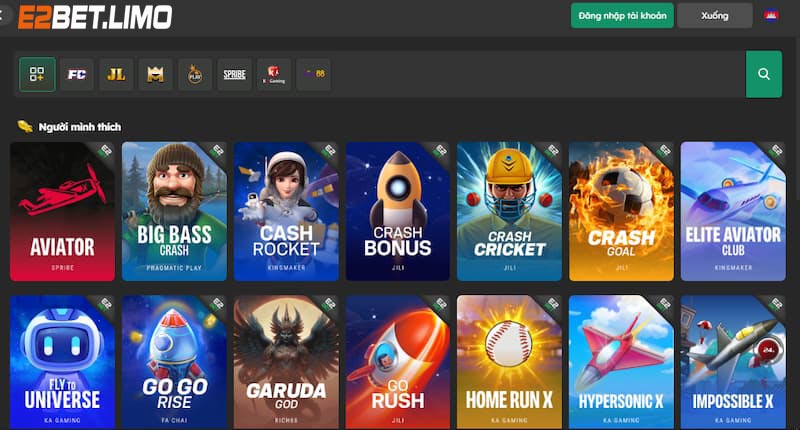800x430 pixels.
Task: Play the Fly To Universe game
Action: (x=62, y=362)
